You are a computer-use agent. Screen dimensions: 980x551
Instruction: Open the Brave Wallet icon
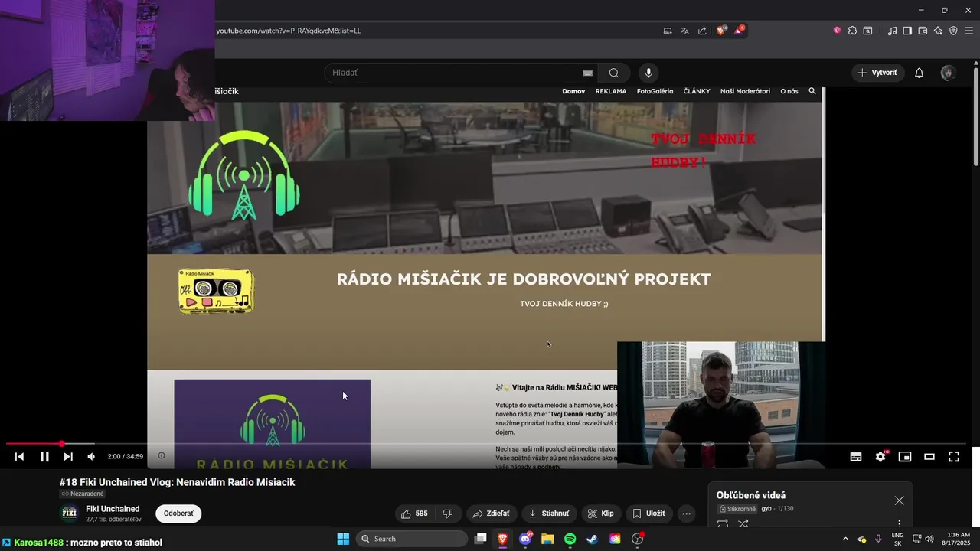point(923,31)
